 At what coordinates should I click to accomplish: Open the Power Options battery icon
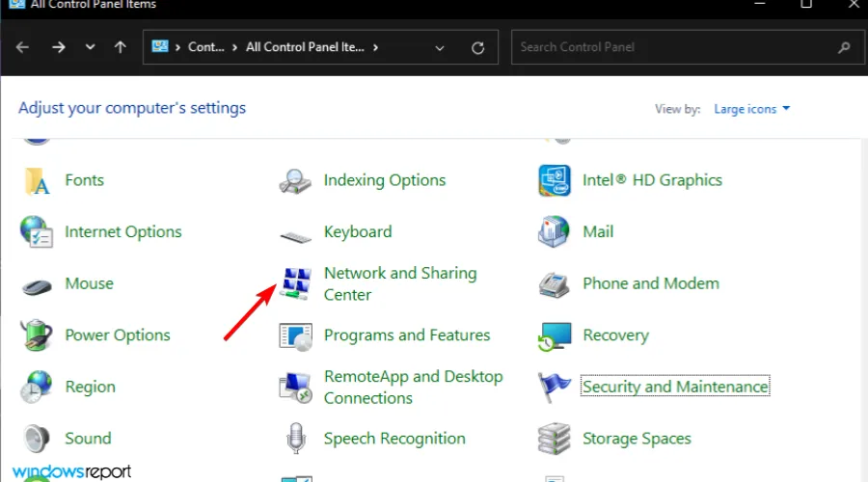coord(37,335)
